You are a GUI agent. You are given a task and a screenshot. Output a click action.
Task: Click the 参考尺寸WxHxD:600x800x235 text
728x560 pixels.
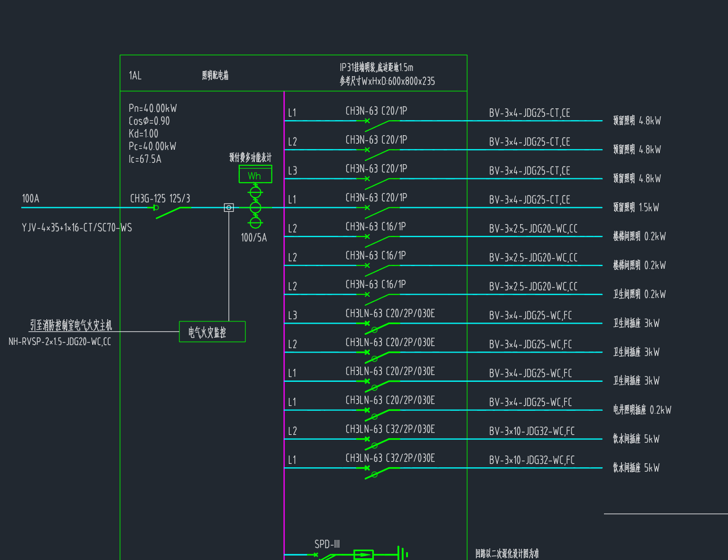387,81
